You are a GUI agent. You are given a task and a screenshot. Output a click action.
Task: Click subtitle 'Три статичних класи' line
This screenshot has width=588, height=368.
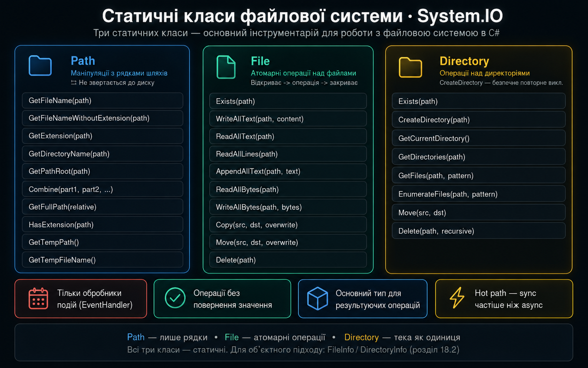296,33
